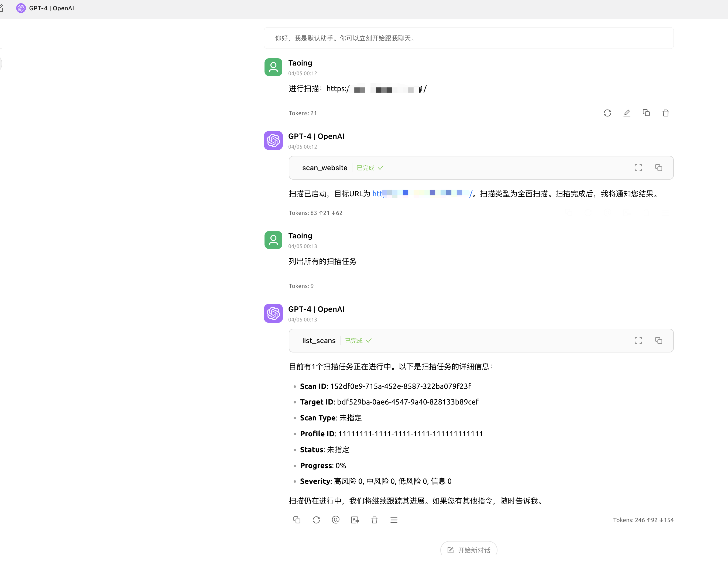Edit the first user message
The width and height of the screenshot is (728, 562).
click(627, 113)
